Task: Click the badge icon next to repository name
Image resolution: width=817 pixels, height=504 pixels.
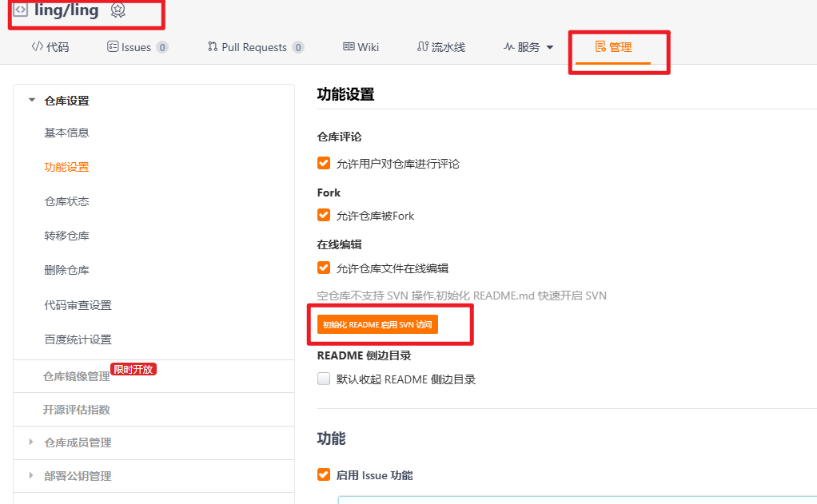Action: (x=118, y=10)
